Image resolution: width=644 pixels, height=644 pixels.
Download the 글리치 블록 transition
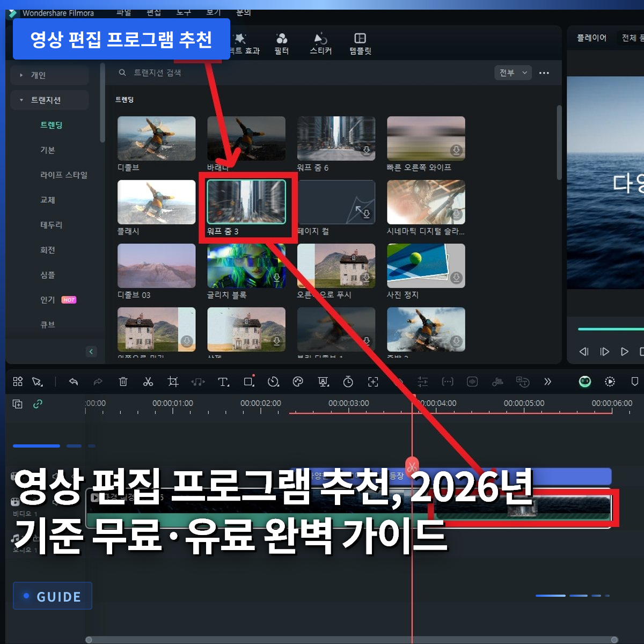[x=277, y=277]
